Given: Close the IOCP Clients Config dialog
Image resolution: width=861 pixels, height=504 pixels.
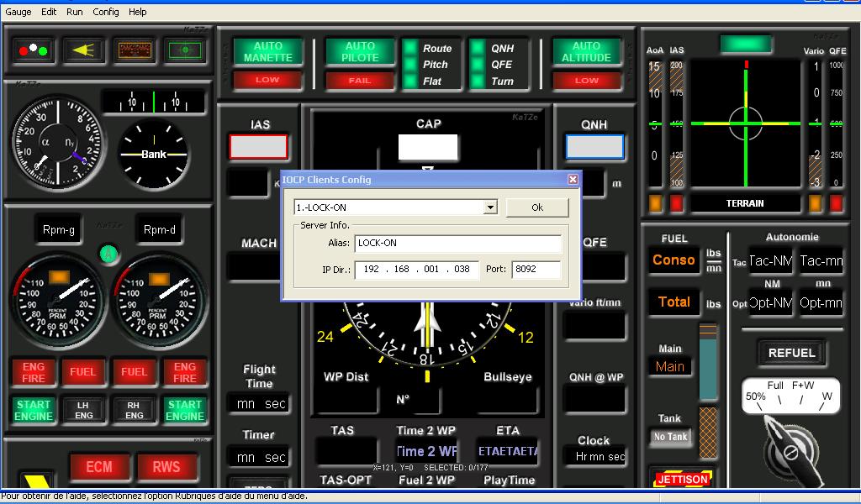Looking at the screenshot, I should pos(573,179).
